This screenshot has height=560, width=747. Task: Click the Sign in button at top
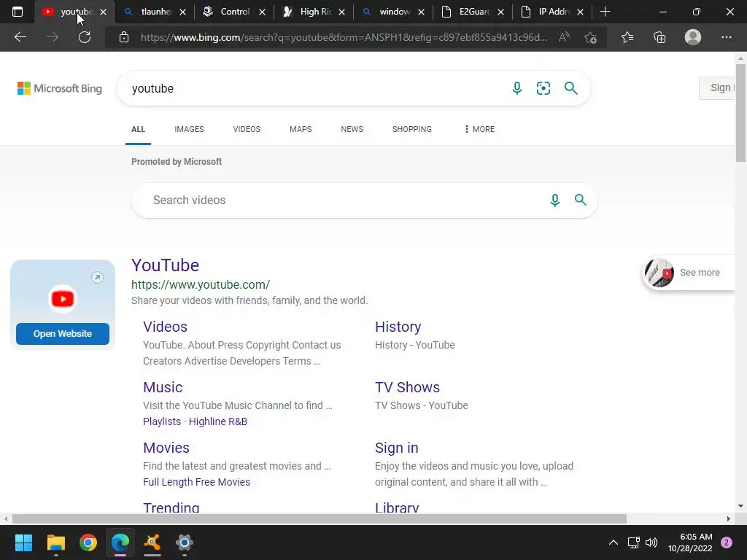(718, 88)
